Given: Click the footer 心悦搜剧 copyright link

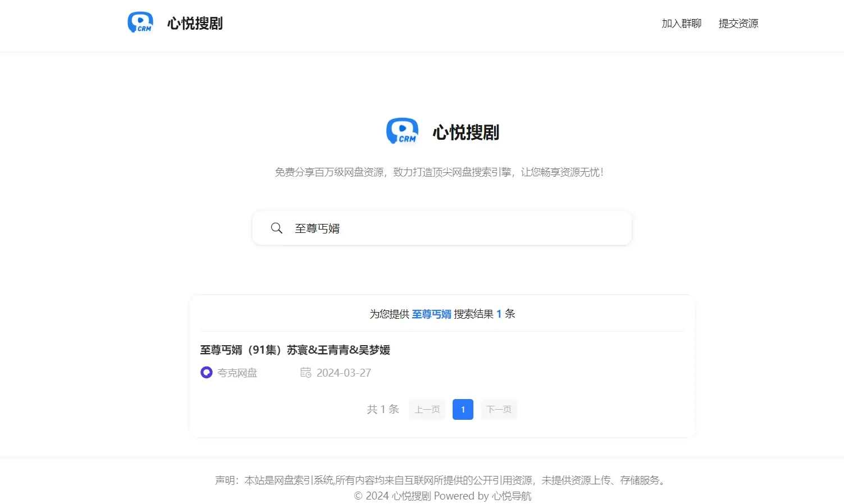Looking at the screenshot, I should click(411, 496).
